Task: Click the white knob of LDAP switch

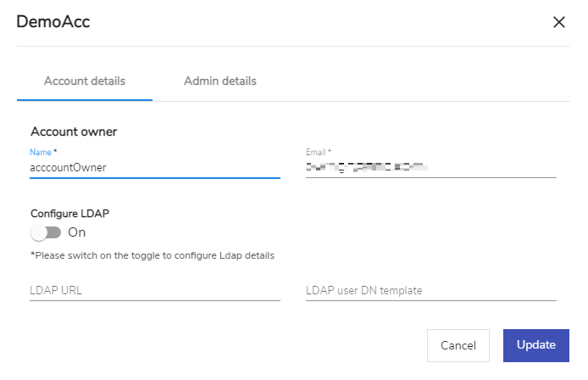Action: (39, 232)
